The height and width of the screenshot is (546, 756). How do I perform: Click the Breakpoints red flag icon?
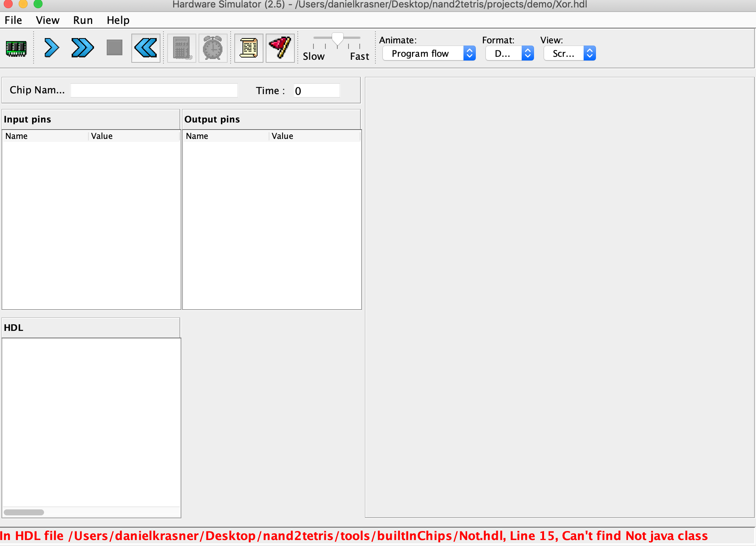point(280,48)
